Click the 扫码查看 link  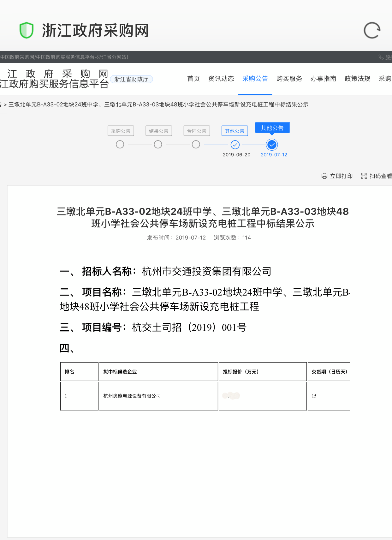pos(377,176)
